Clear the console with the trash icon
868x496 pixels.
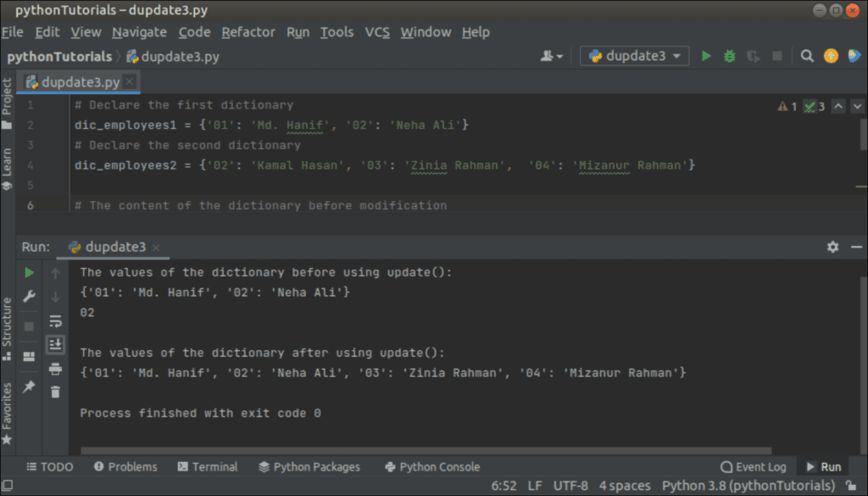(x=55, y=392)
